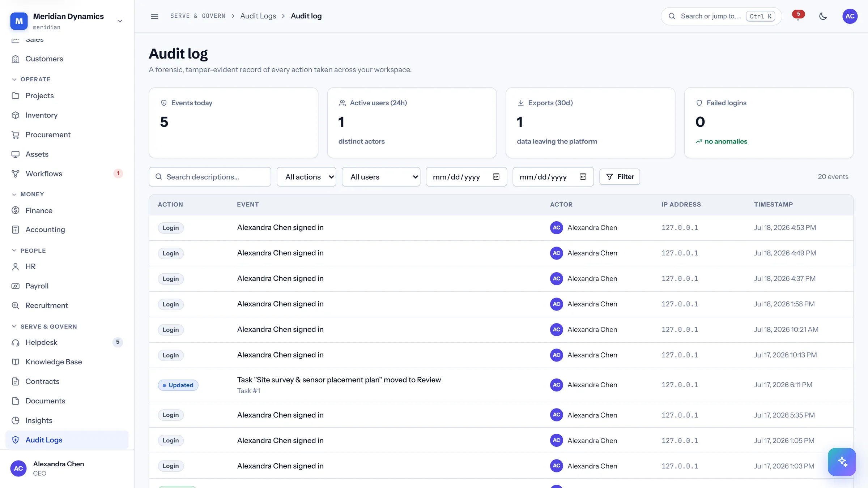Click the SERVE & GOVERN breadcrumb
Image resolution: width=868 pixels, height=488 pixels.
(x=198, y=16)
